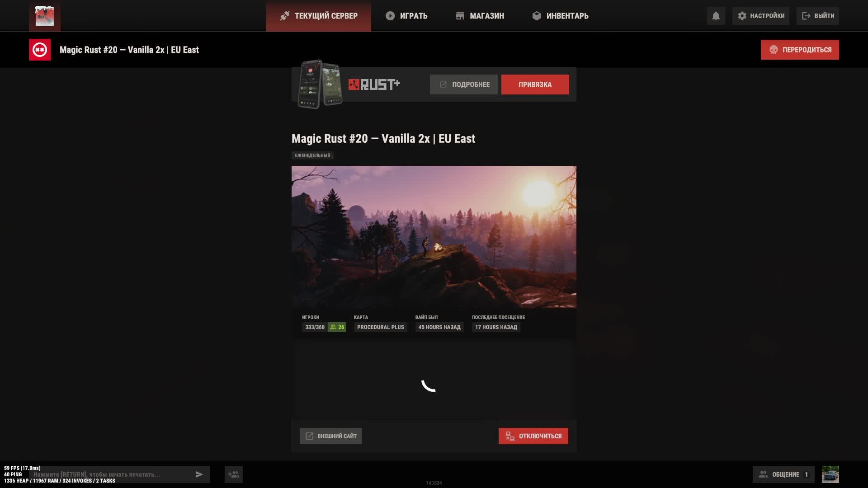Click Отключиться to disconnect from server
Viewport: 868px width, 488px height.
[533, 436]
